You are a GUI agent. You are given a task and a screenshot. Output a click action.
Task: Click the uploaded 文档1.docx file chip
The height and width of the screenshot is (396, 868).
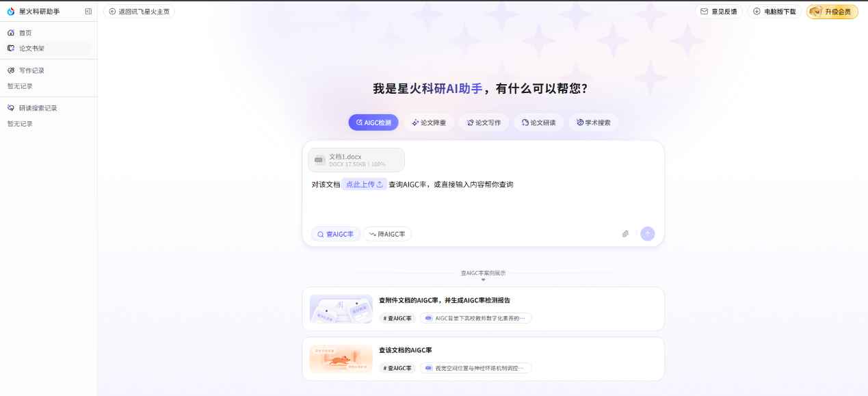tap(356, 160)
